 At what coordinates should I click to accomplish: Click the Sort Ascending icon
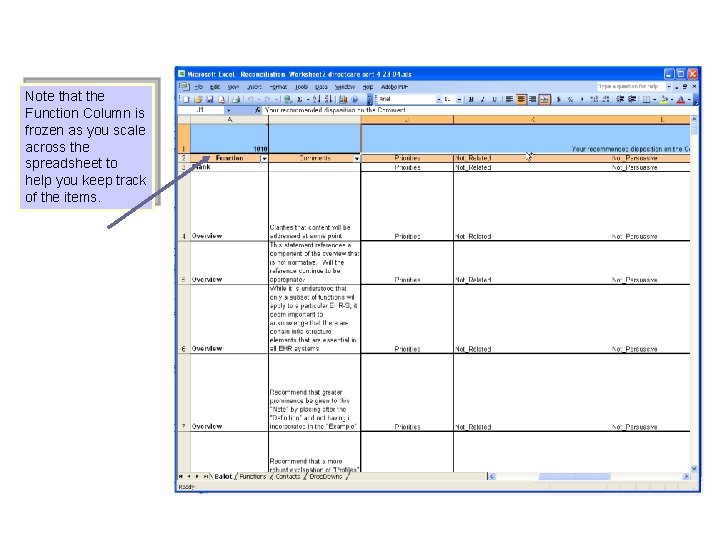317,99
